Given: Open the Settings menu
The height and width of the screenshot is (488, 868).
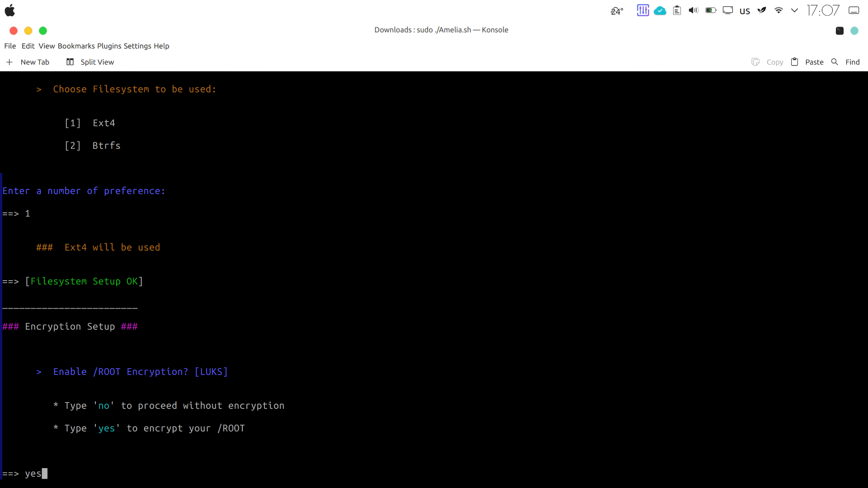Looking at the screenshot, I should tap(137, 46).
